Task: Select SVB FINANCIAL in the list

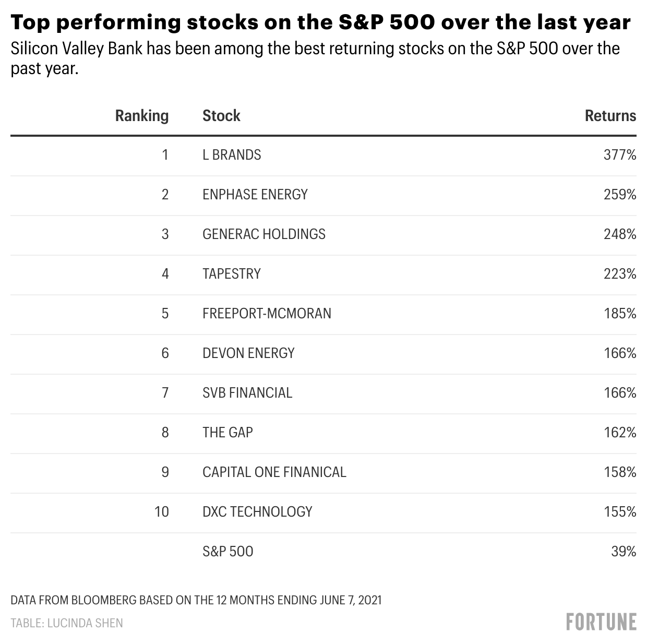Action: point(247,393)
